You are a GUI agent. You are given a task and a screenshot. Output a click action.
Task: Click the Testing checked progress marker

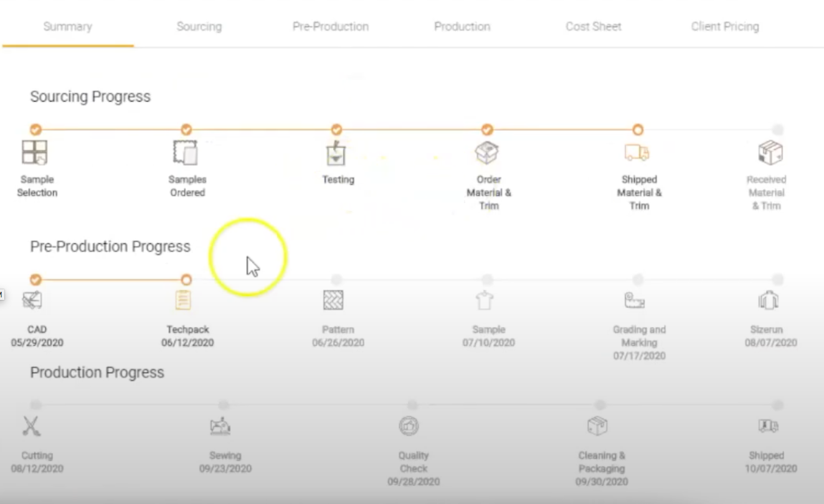(x=336, y=129)
